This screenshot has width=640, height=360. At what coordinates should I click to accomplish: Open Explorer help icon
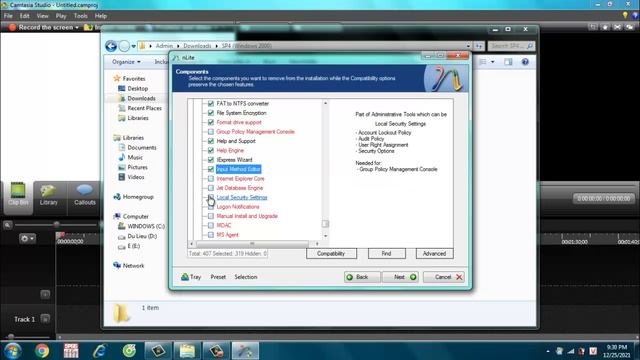[525, 62]
